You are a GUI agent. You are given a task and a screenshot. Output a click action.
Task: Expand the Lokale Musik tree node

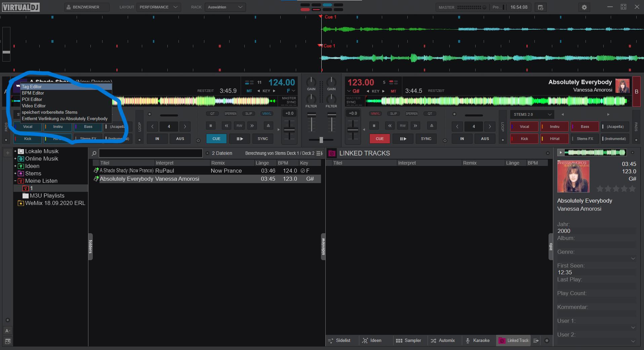[15, 151]
